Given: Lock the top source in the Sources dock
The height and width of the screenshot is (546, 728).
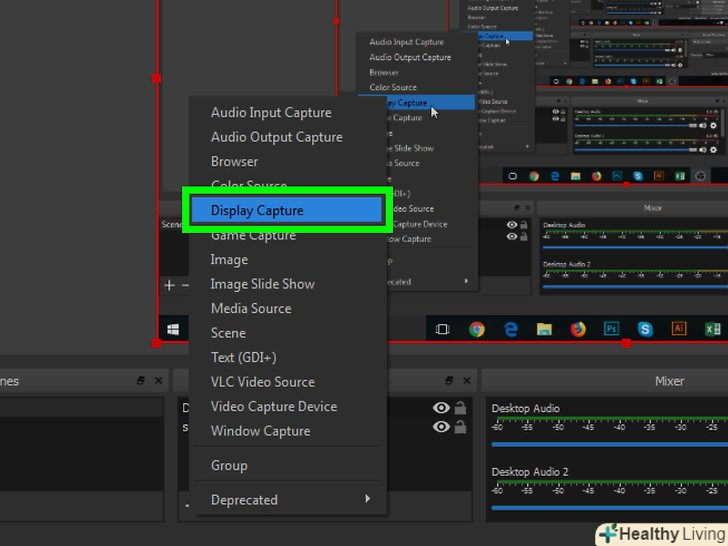Looking at the screenshot, I should [x=460, y=408].
